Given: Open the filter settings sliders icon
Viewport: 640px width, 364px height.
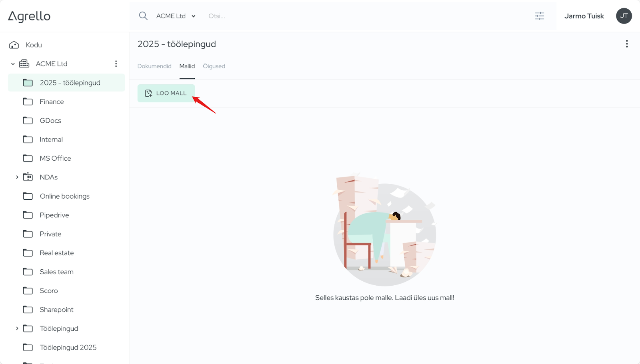Looking at the screenshot, I should click(540, 16).
